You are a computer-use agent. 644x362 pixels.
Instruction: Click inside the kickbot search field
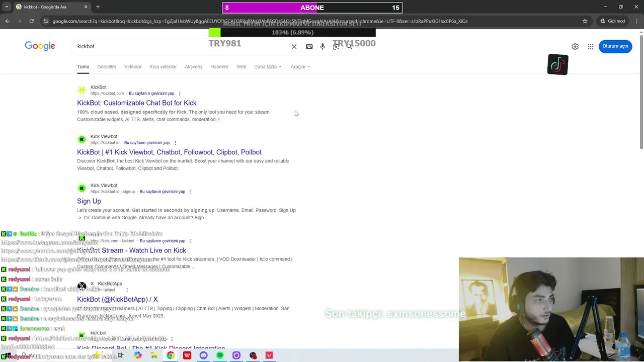[x=181, y=46]
